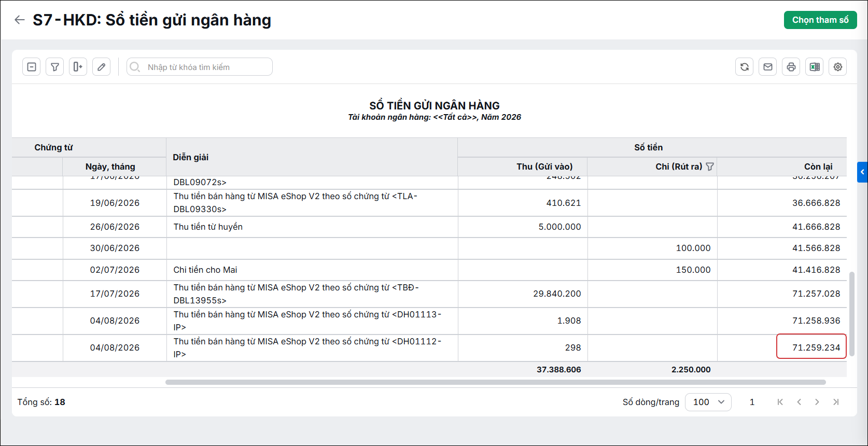Click the balance 71.257.028
This screenshot has width=868, height=446.
point(816,294)
